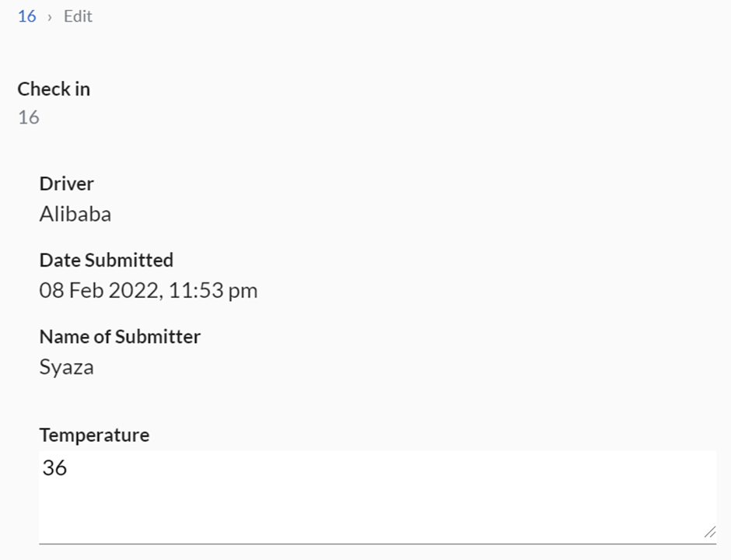The image size is (731, 560).
Task: Click the breadcrumb link "16"
Action: 26,16
